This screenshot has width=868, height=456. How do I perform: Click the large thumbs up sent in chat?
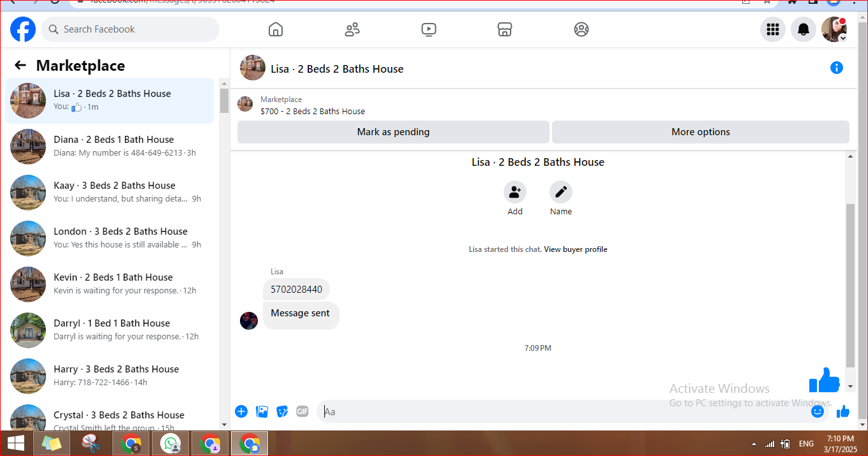coord(825,380)
